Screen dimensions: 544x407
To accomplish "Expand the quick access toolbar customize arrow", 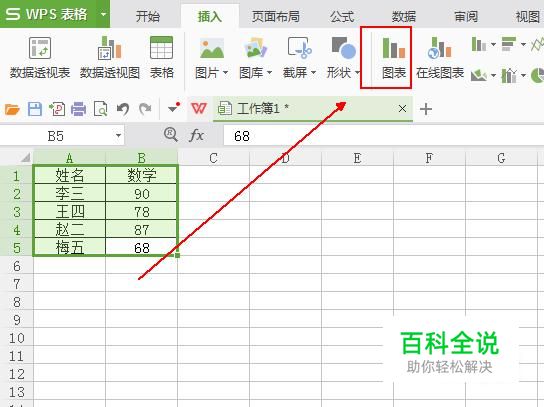I will click(x=173, y=109).
